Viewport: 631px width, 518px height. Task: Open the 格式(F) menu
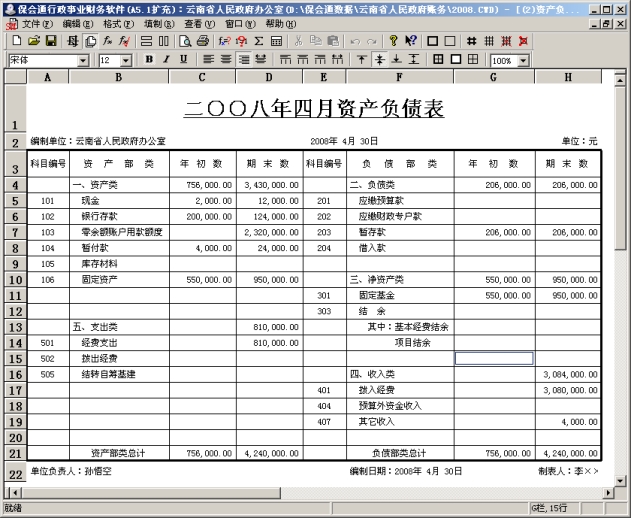[x=118, y=23]
